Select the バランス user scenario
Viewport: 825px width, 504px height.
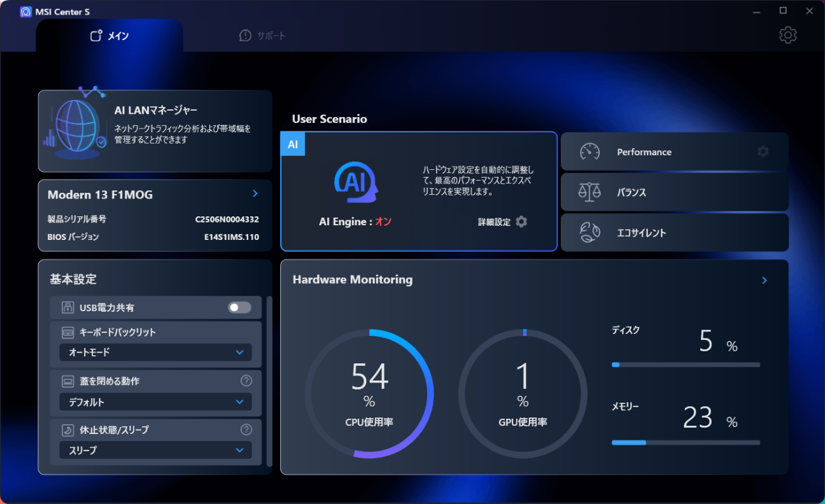[675, 192]
